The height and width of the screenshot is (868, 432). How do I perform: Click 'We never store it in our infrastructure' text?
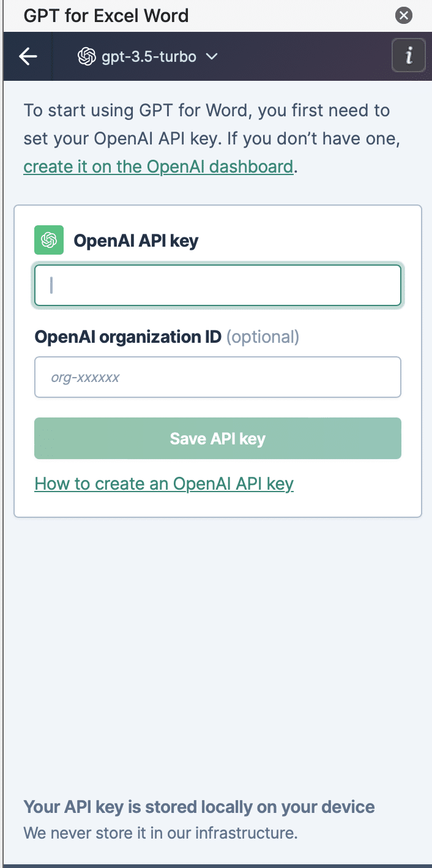click(160, 832)
